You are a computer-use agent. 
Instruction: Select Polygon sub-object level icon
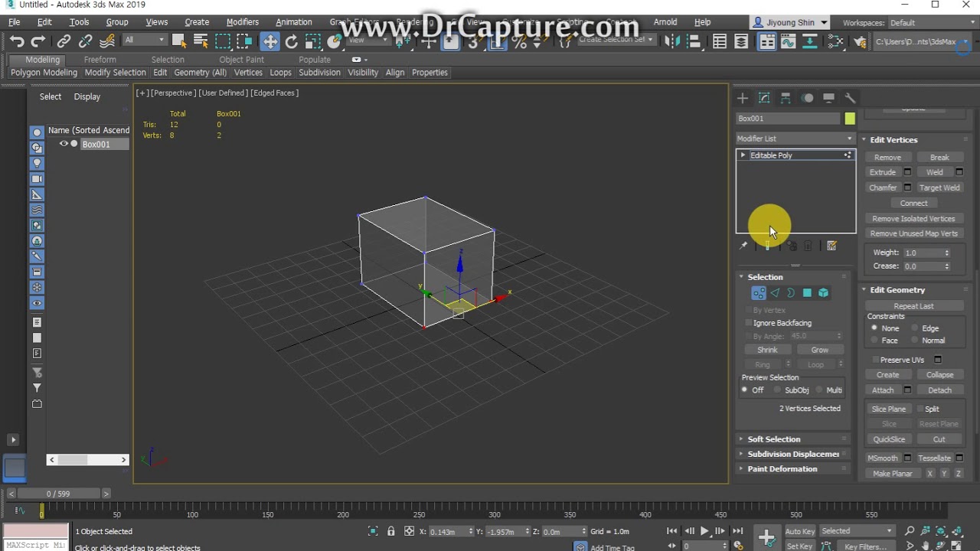click(x=807, y=293)
